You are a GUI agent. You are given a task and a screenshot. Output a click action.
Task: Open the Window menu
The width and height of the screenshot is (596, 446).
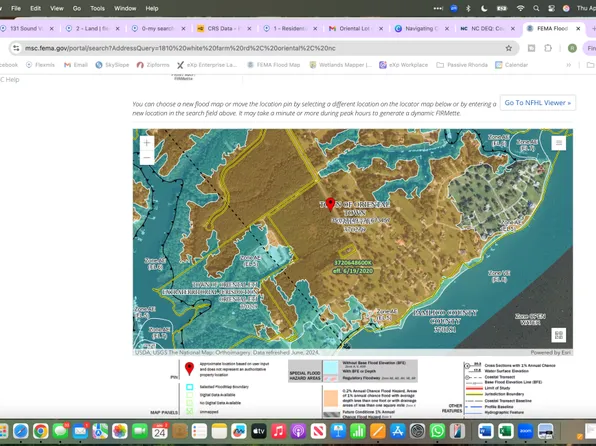pos(125,8)
